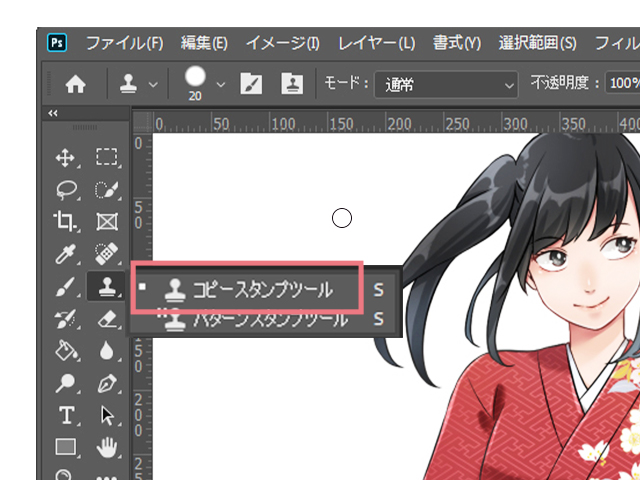
Task: Select the Crop tool
Action: 64,222
